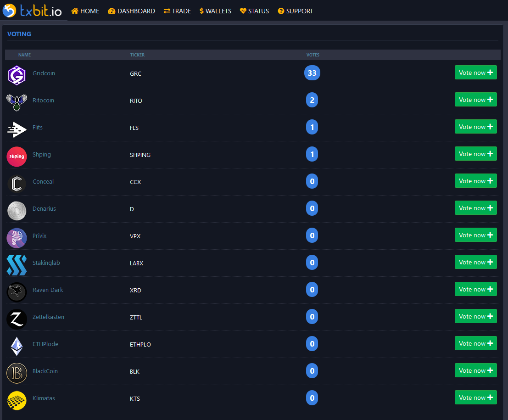The width and height of the screenshot is (508, 420).
Task: Click Flits' 1 vote badge
Action: [312, 127]
